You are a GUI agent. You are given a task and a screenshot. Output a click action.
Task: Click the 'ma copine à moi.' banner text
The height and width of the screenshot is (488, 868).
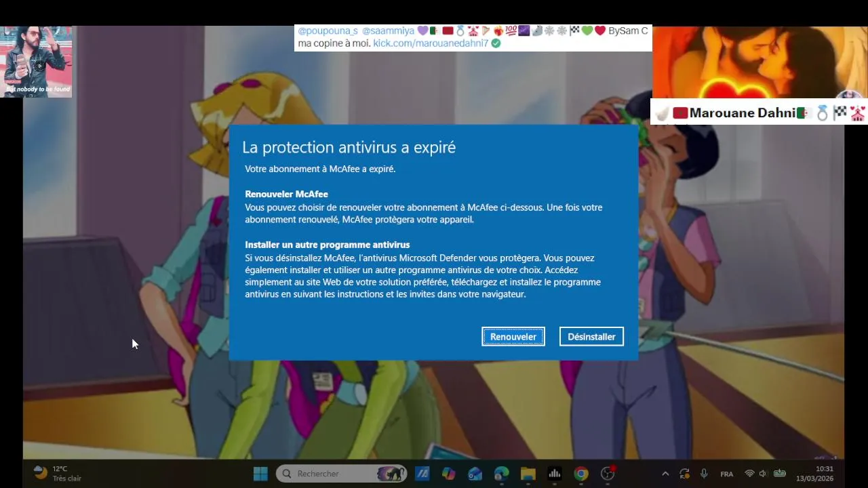334,43
